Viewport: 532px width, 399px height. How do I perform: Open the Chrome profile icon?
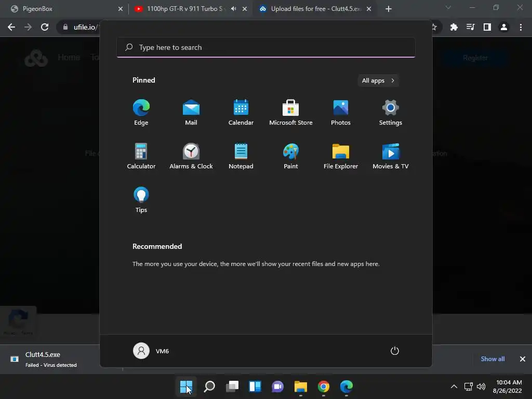504,27
